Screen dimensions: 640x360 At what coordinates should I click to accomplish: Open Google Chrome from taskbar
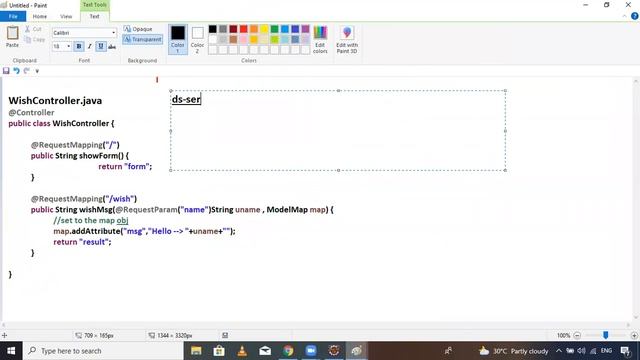[288, 351]
